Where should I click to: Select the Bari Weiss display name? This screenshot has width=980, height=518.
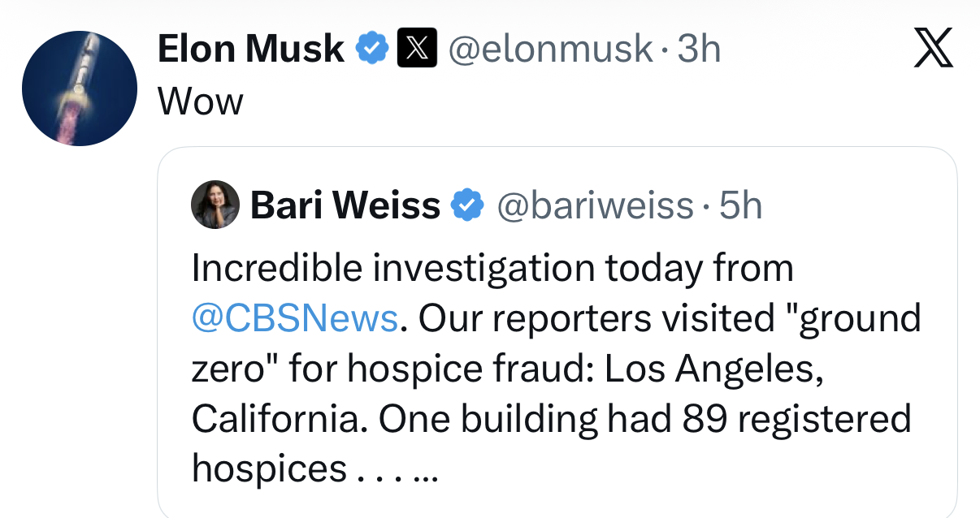(x=345, y=205)
